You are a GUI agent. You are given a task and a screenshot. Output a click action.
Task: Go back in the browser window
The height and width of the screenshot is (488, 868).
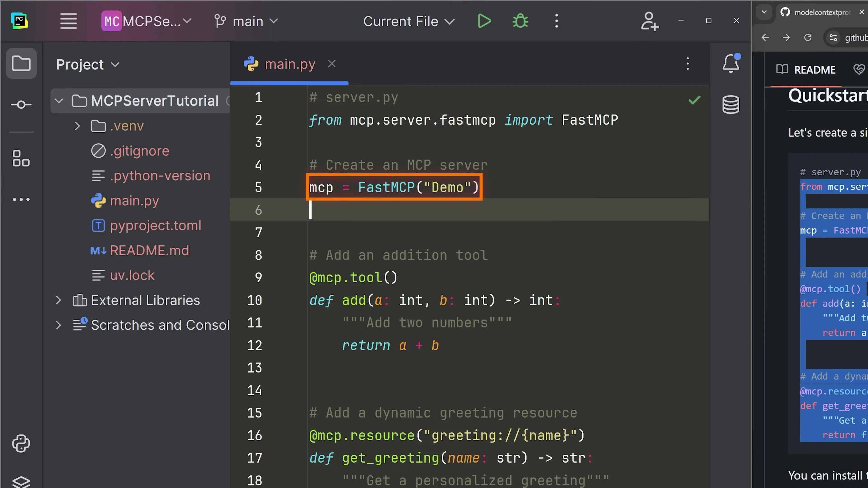(765, 37)
